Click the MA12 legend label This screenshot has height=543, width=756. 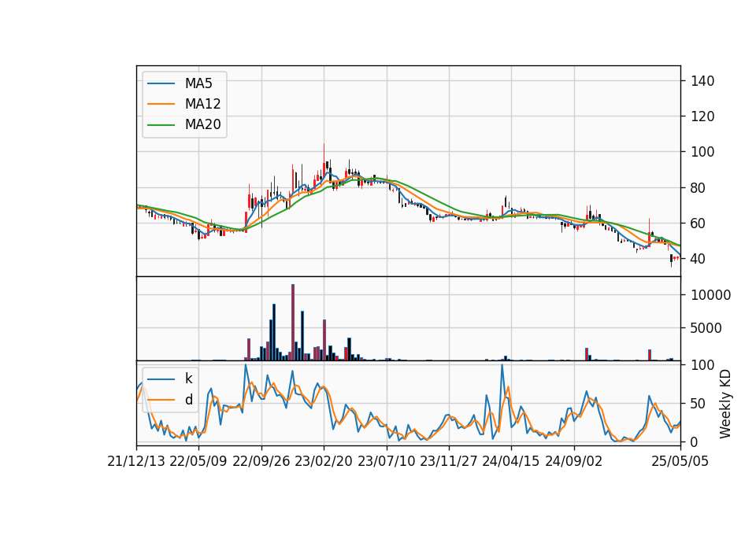[x=202, y=104]
